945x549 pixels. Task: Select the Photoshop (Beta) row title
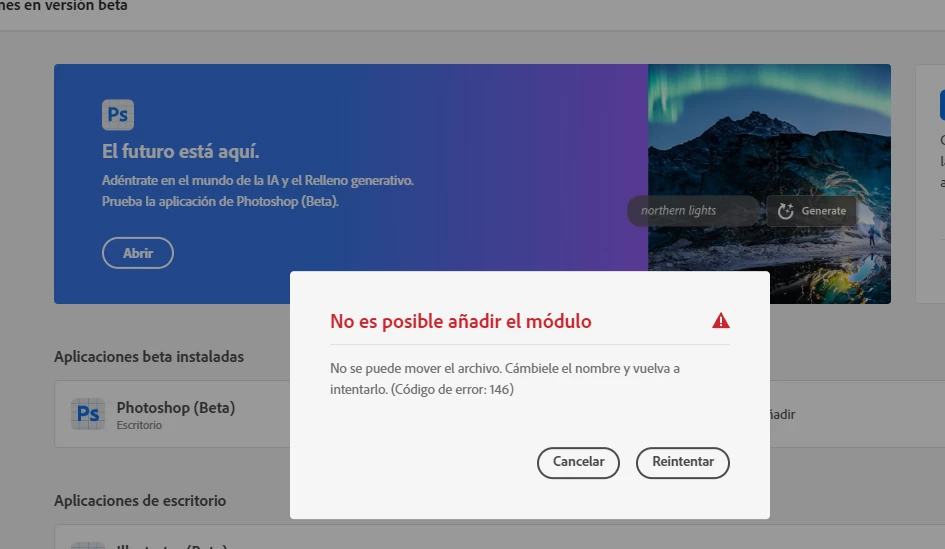tap(175, 407)
